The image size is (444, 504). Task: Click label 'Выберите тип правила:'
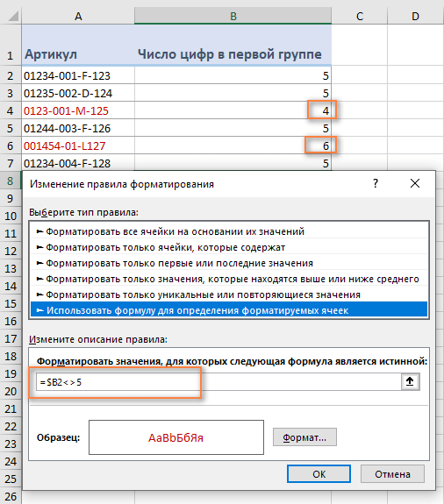[83, 212]
